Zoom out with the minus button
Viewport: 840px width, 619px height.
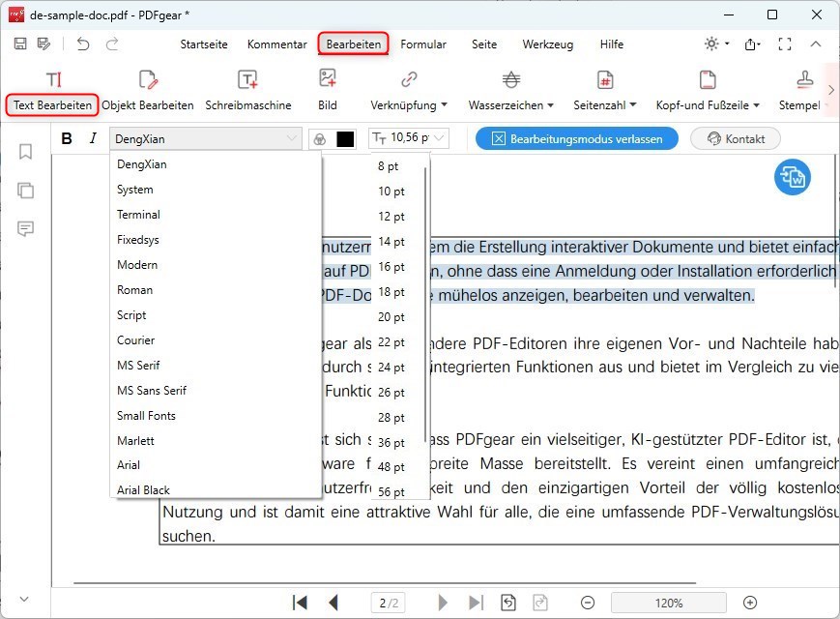[x=588, y=603]
